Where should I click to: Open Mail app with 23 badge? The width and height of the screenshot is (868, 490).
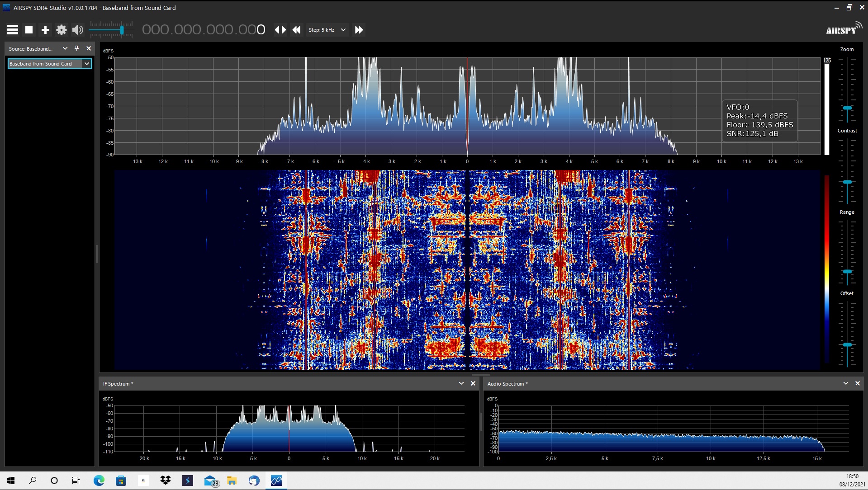click(x=211, y=481)
